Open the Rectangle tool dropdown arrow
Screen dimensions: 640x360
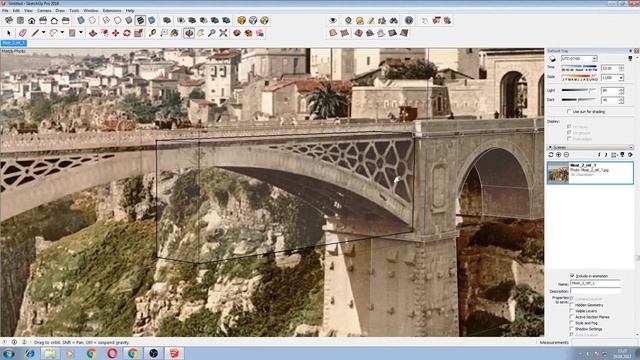tap(81, 33)
